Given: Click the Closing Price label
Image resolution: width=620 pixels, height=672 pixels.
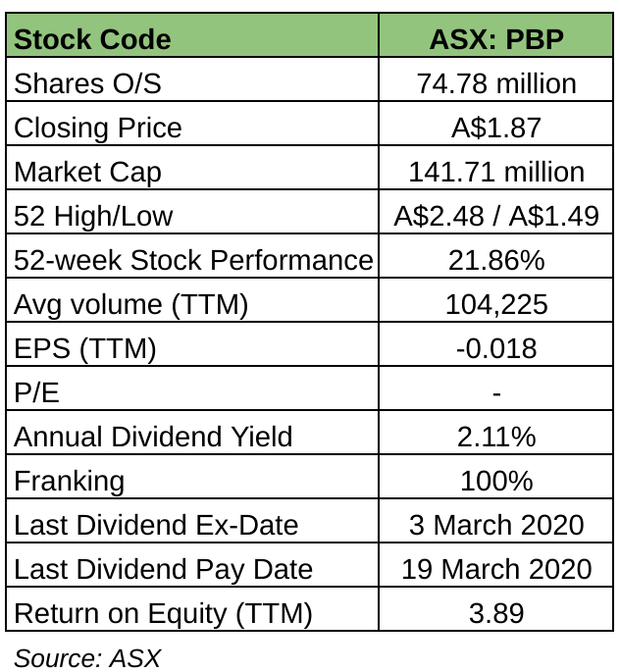Looking at the screenshot, I should tap(98, 128).
